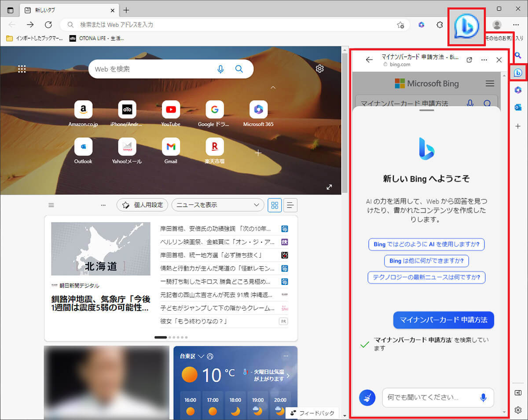Open the Google ドライブ shortcut tile
The image size is (528, 420).
click(215, 113)
